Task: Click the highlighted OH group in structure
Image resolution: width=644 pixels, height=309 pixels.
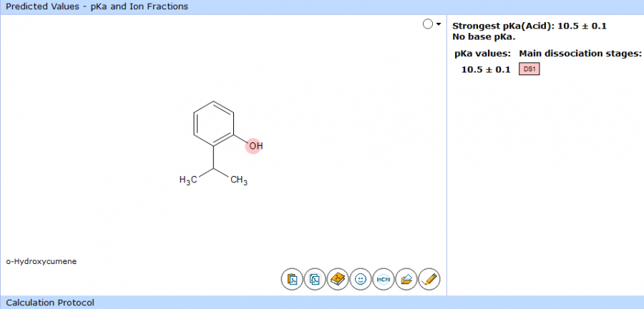Action: pyautogui.click(x=255, y=146)
